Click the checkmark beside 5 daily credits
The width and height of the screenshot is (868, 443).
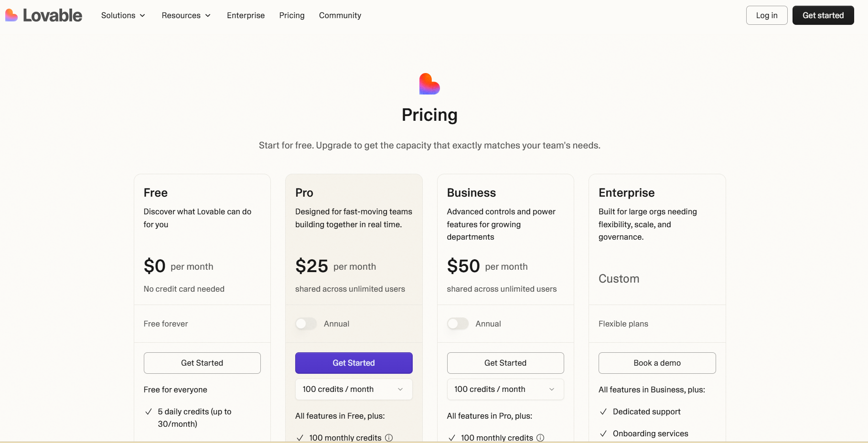tap(149, 411)
